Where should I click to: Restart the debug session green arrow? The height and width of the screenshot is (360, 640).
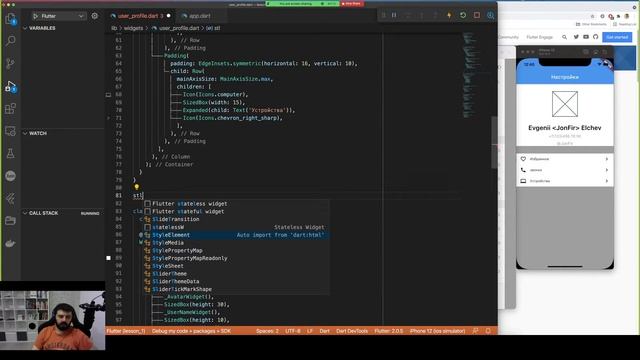[x=463, y=16]
